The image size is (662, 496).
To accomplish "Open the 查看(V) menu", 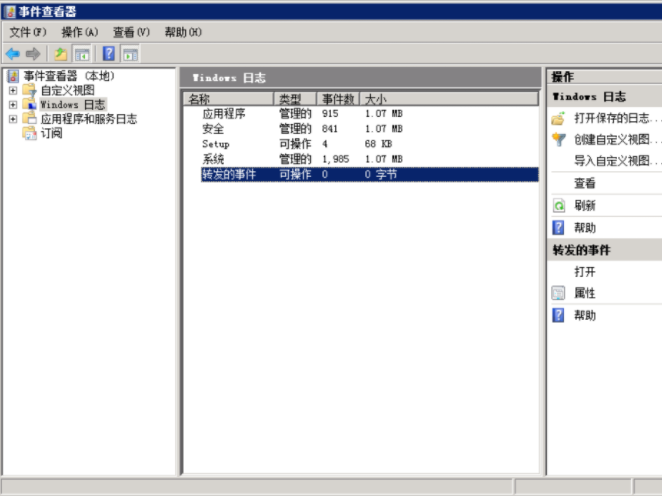I will click(131, 32).
